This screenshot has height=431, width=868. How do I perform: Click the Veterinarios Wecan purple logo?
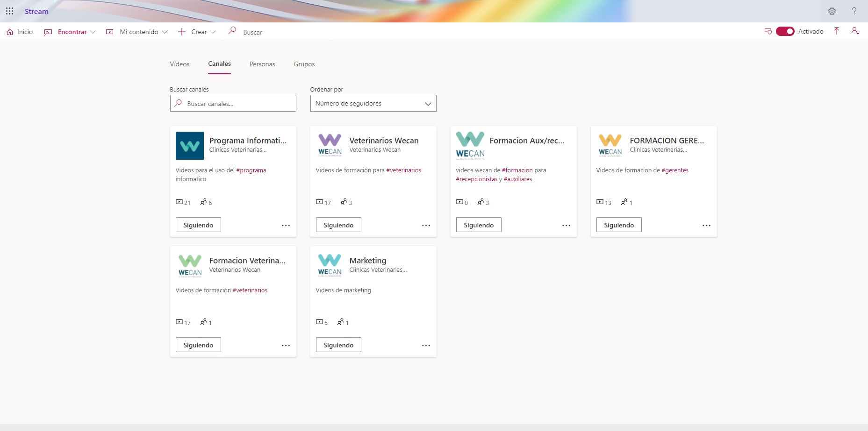(330, 145)
